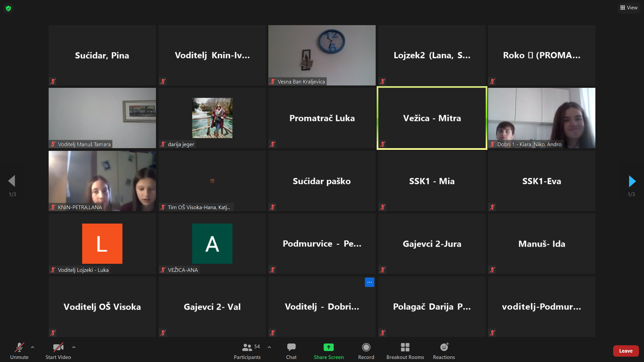Click the VEŽICA-ANA name label
Image resolution: width=644 pixels, height=362 pixels.
click(x=183, y=270)
